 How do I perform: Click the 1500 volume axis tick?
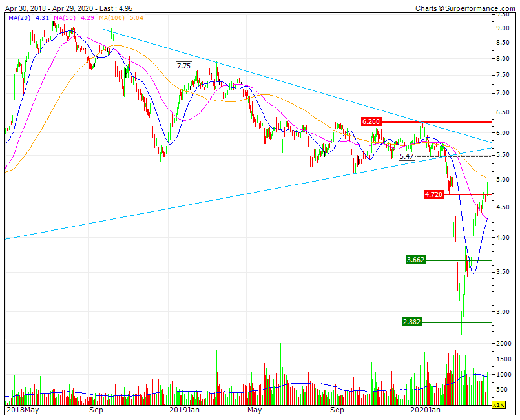503,359
